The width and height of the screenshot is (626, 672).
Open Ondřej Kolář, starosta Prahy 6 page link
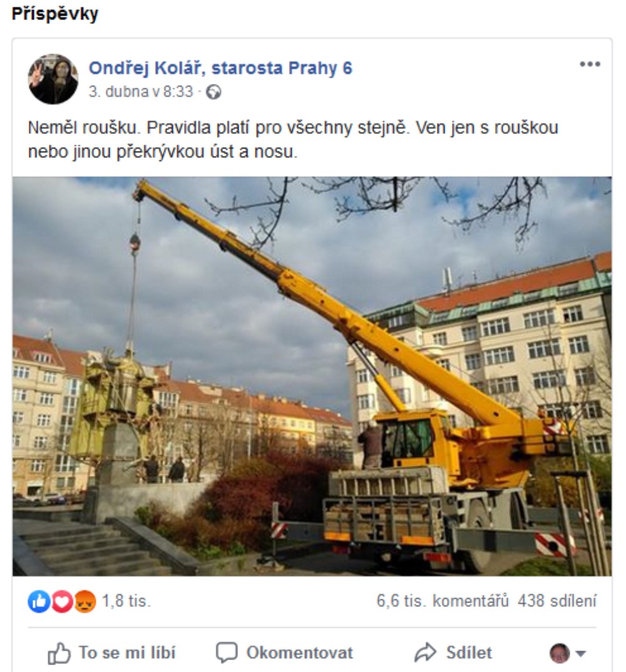pos(220,68)
